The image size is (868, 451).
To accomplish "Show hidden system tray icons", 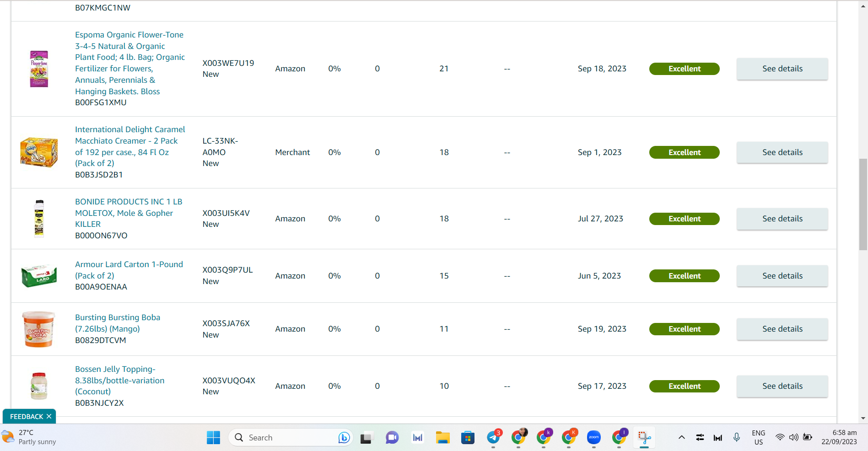I will coord(681,438).
